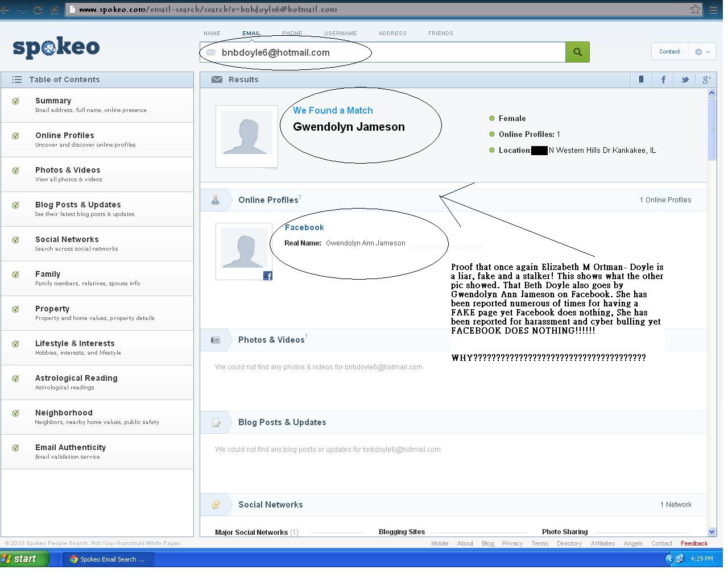Open Neighborhood in Table of Contents
The height and width of the screenshot is (582, 728).
(97, 417)
